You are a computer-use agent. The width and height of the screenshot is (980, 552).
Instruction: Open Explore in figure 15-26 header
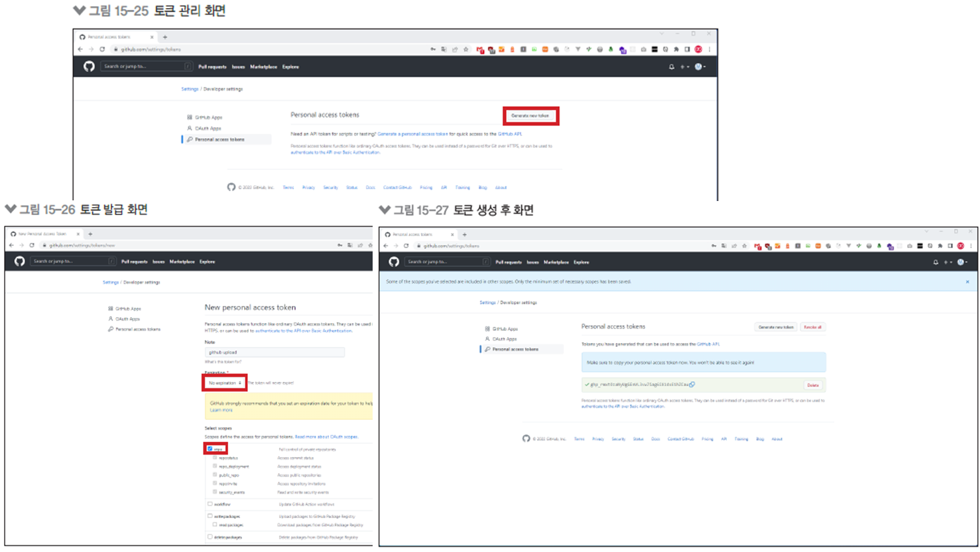(207, 261)
